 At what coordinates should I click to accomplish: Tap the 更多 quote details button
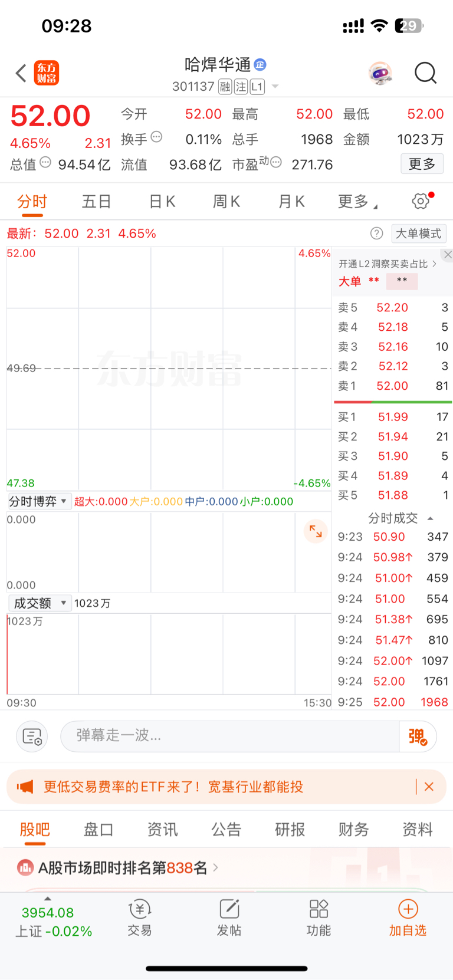[x=422, y=164]
